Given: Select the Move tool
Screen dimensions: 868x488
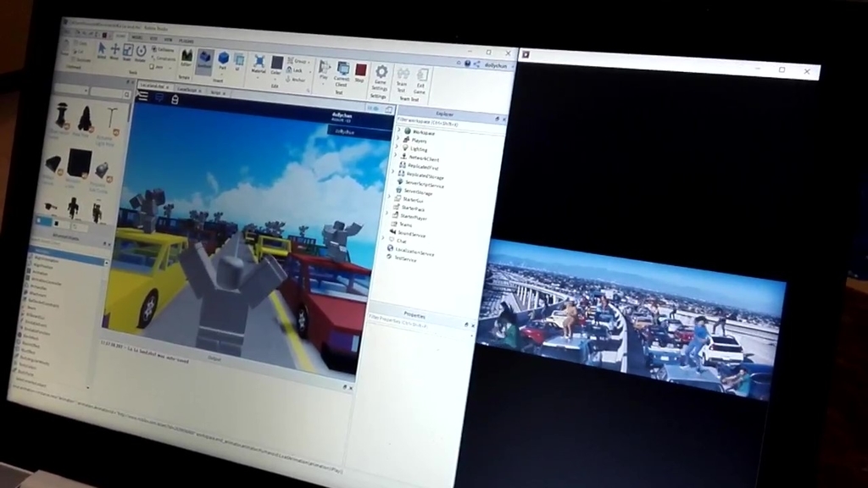Looking at the screenshot, I should click(x=114, y=52).
